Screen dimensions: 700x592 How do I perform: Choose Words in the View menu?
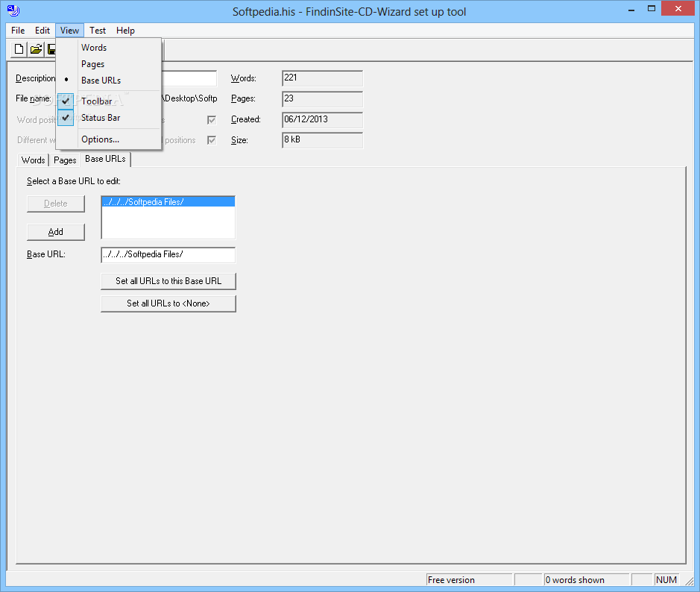109,47
